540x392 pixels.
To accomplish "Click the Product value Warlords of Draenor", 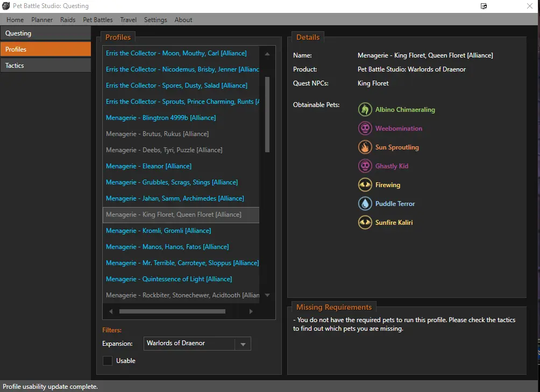I will point(411,69).
